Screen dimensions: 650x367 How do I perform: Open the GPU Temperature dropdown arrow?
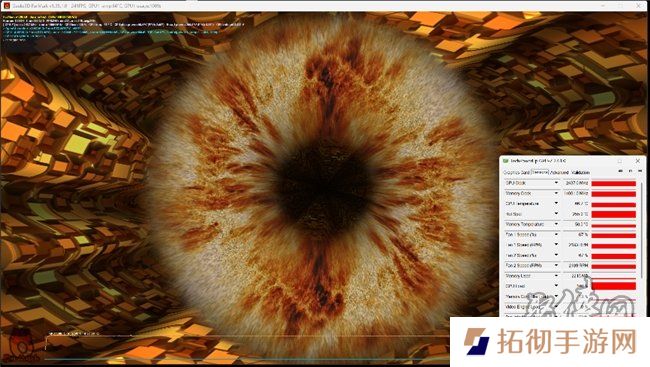[x=556, y=204]
